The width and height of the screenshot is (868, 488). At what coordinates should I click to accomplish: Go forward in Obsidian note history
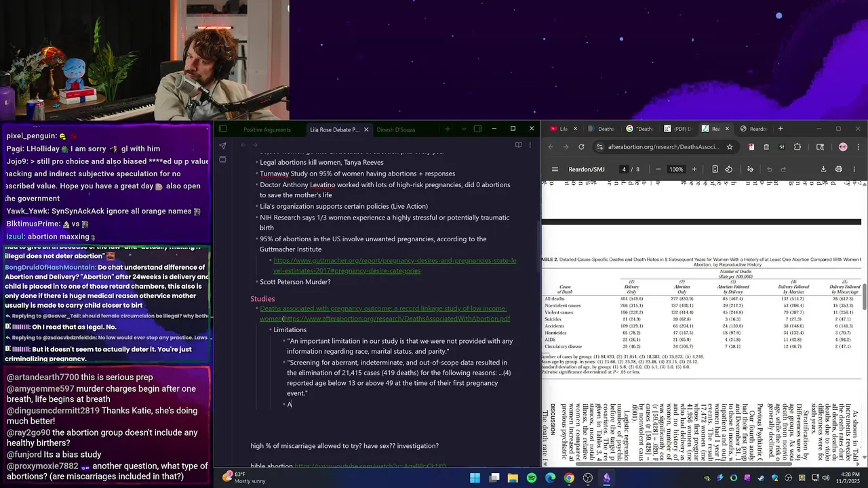coord(255,145)
